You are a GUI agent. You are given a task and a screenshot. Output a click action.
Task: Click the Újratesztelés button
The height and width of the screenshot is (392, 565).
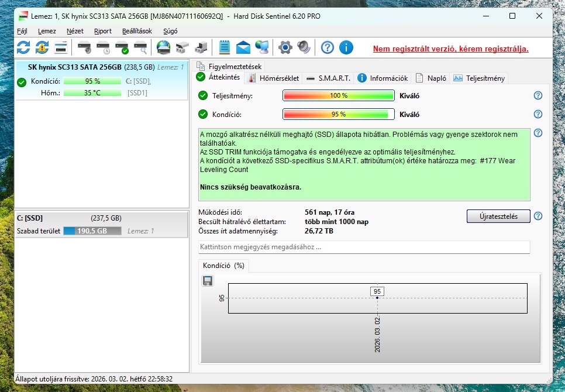click(x=498, y=216)
